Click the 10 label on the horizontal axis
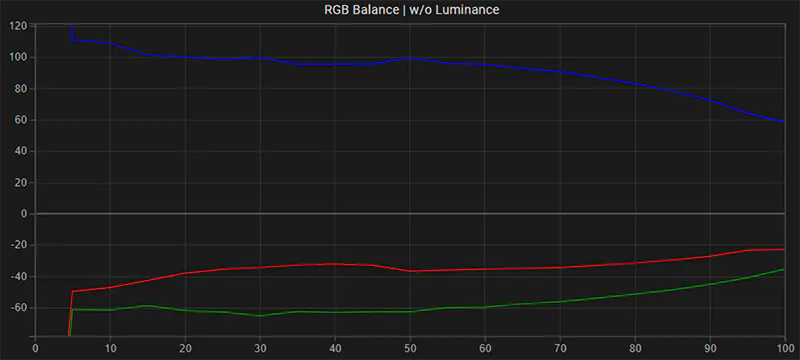800x360 pixels. pos(110,349)
